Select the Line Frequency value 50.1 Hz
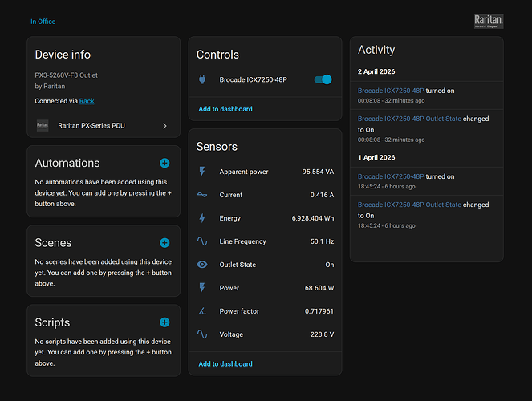The width and height of the screenshot is (532, 401). click(322, 241)
